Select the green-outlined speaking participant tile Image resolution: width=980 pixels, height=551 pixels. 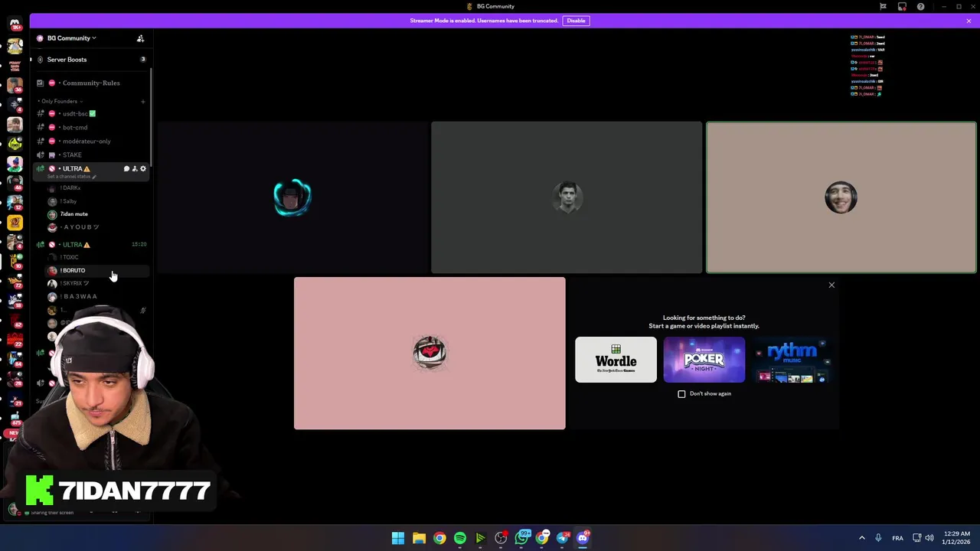[x=841, y=197]
